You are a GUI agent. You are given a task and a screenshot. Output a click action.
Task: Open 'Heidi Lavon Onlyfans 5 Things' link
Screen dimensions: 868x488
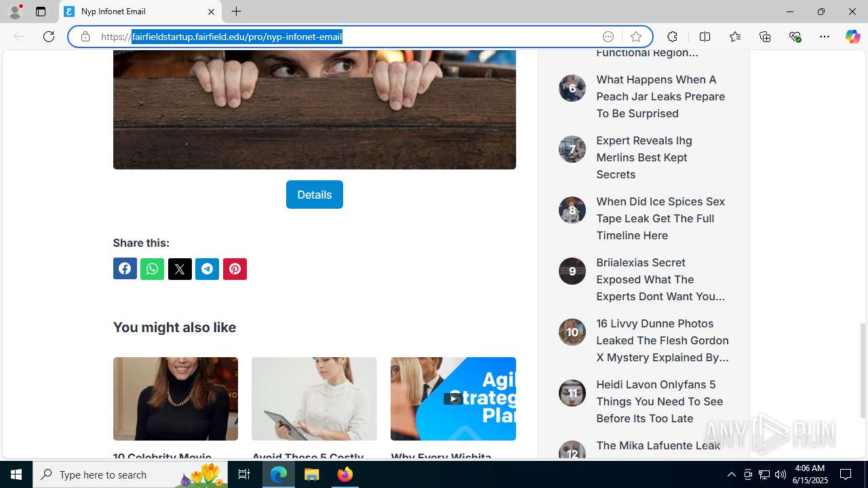pyautogui.click(x=660, y=401)
